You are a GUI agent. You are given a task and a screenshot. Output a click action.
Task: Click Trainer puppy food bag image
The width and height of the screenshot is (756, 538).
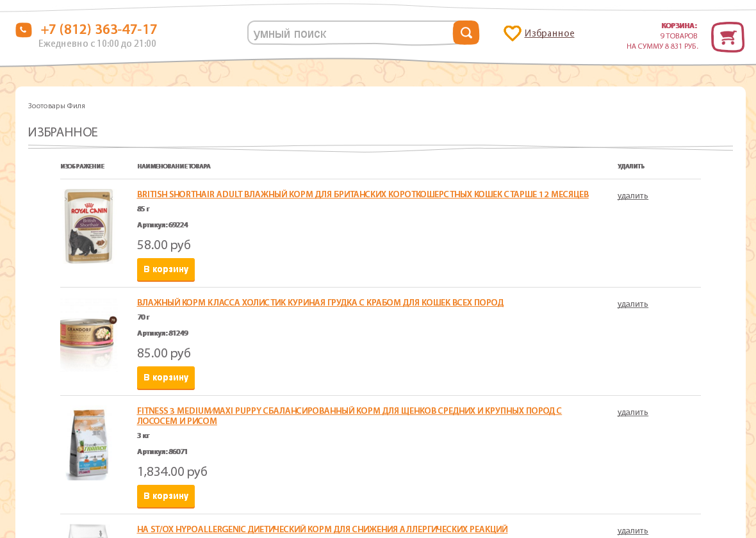click(88, 444)
